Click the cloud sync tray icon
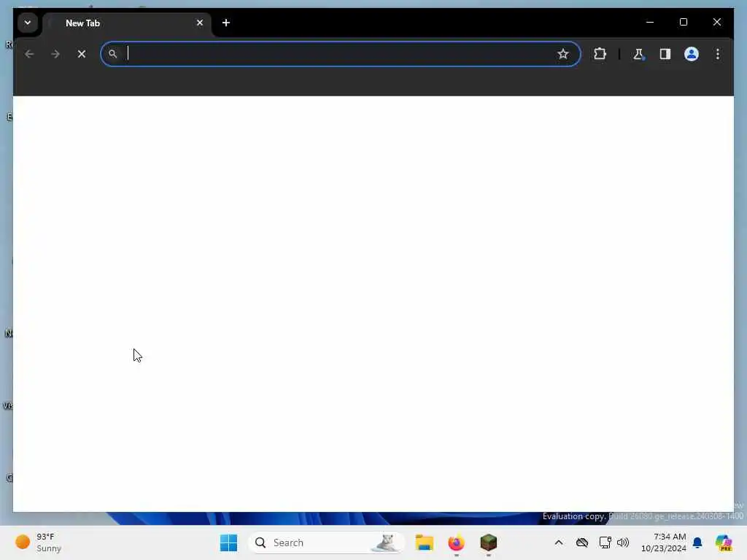This screenshot has width=747, height=560. coord(581,542)
